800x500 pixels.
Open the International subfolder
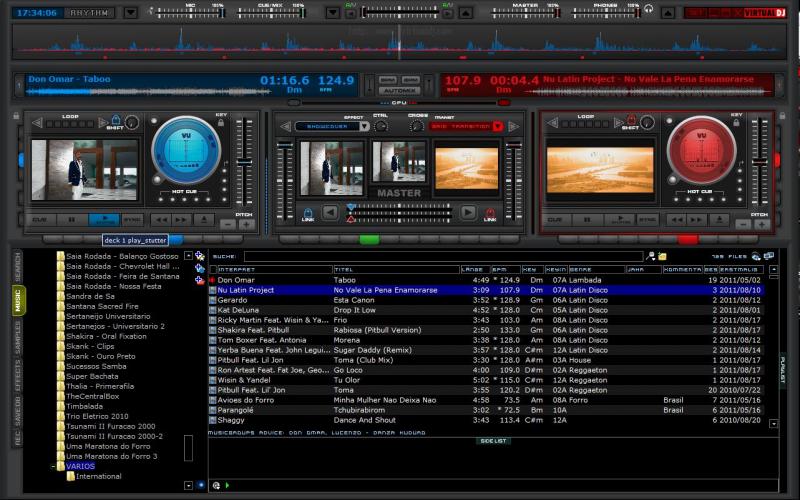98,477
